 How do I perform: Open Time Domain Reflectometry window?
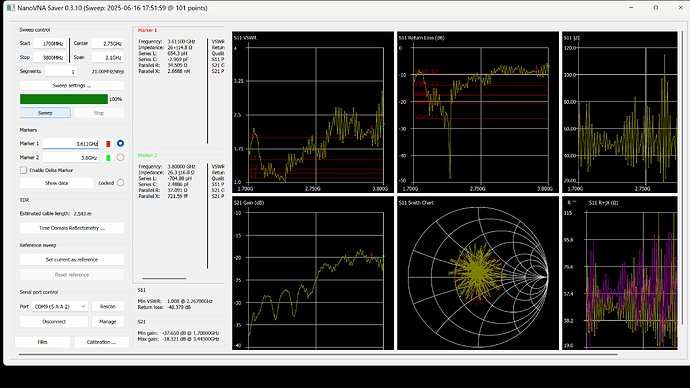[x=72, y=228]
